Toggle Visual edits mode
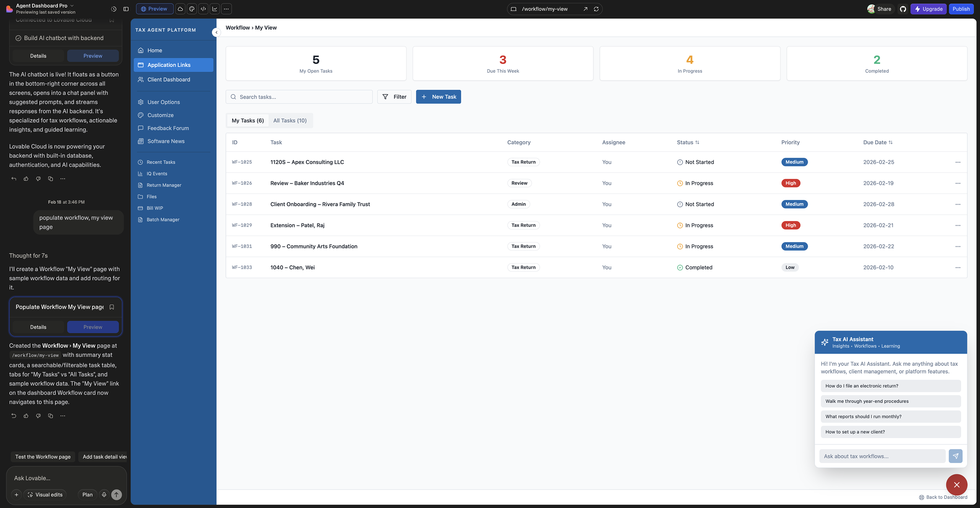 click(x=45, y=495)
